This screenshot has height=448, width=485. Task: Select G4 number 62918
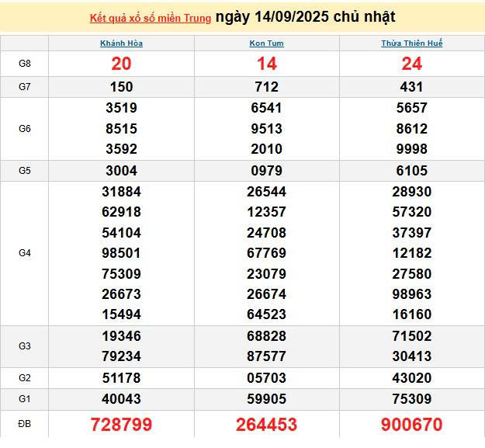point(121,212)
